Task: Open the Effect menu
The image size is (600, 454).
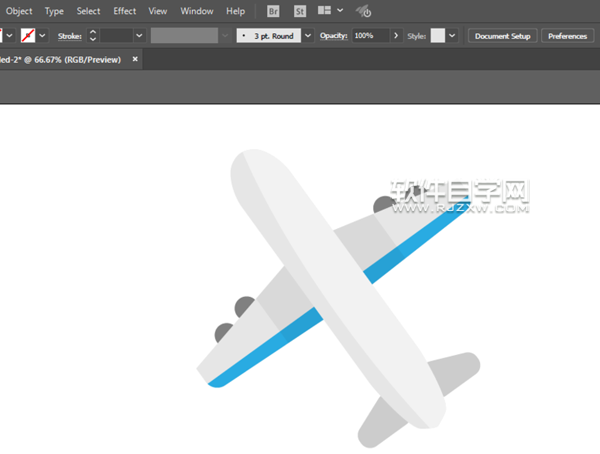Action: (x=124, y=11)
